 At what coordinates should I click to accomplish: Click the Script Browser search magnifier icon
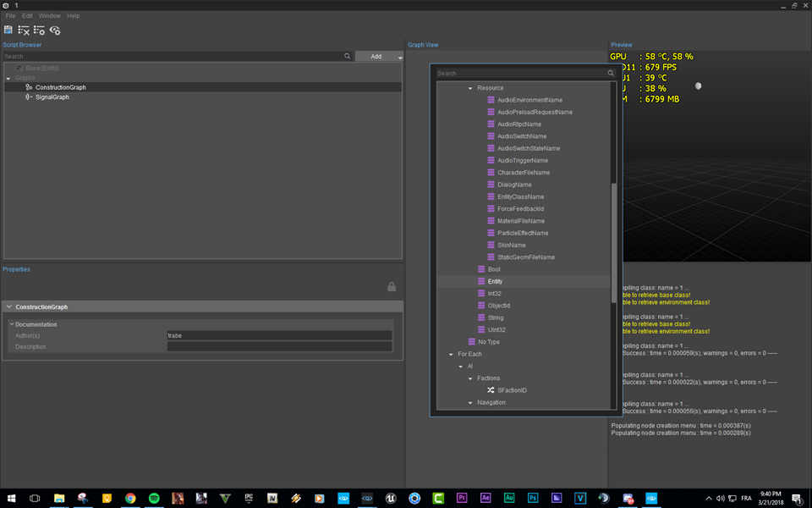tap(348, 56)
